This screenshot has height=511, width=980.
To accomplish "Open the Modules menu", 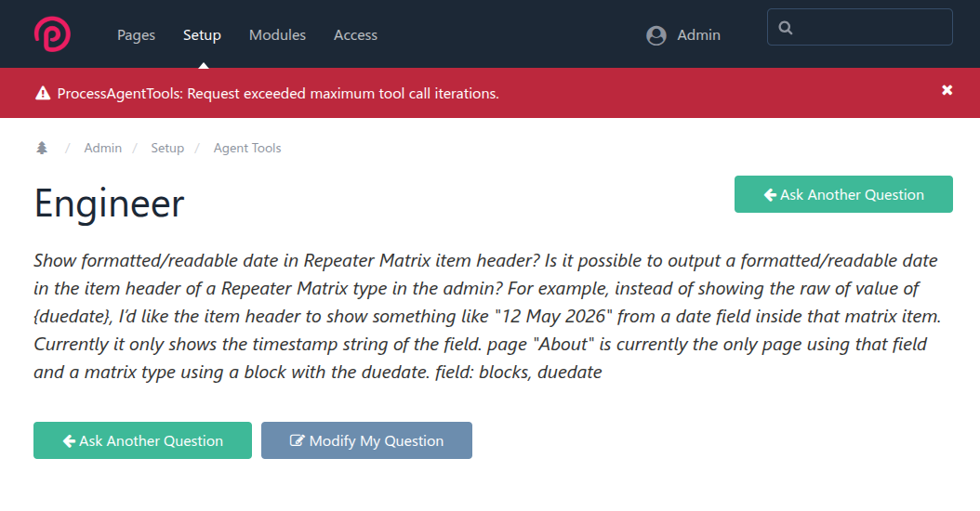I will click(x=277, y=35).
